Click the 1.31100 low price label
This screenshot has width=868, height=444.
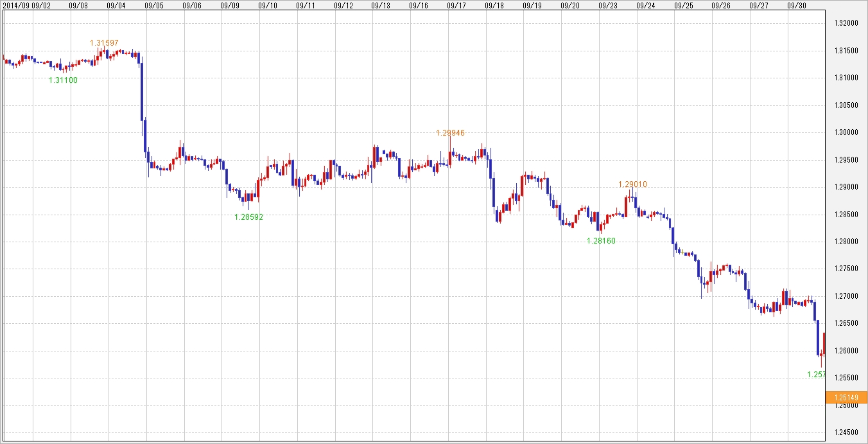tap(63, 80)
